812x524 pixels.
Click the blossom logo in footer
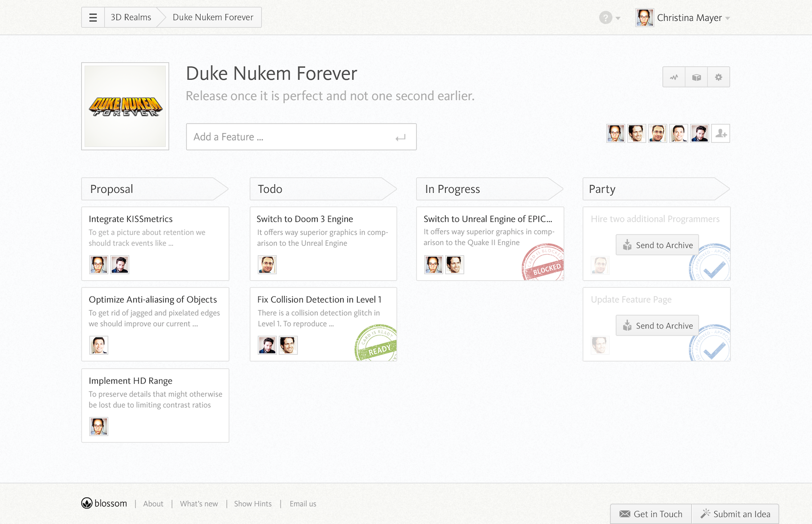(104, 503)
